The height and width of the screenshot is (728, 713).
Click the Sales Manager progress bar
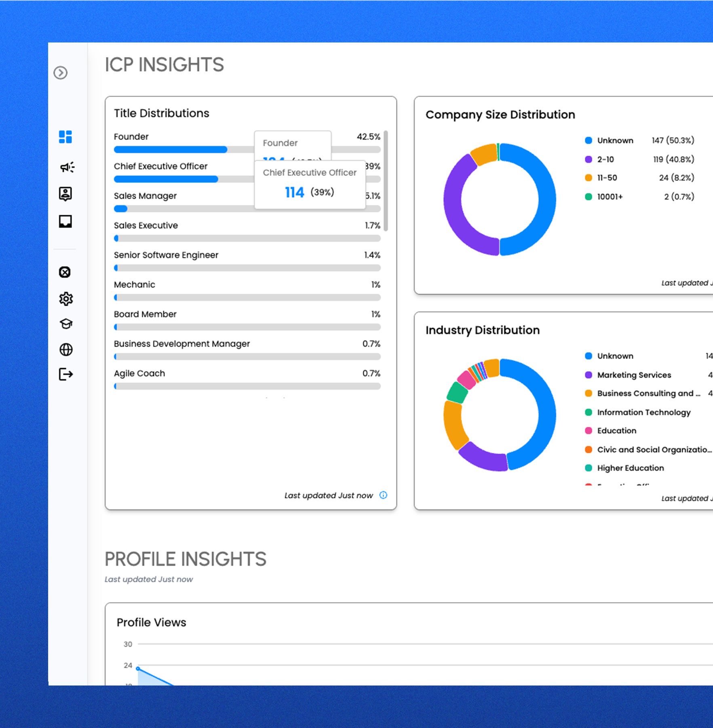click(247, 209)
